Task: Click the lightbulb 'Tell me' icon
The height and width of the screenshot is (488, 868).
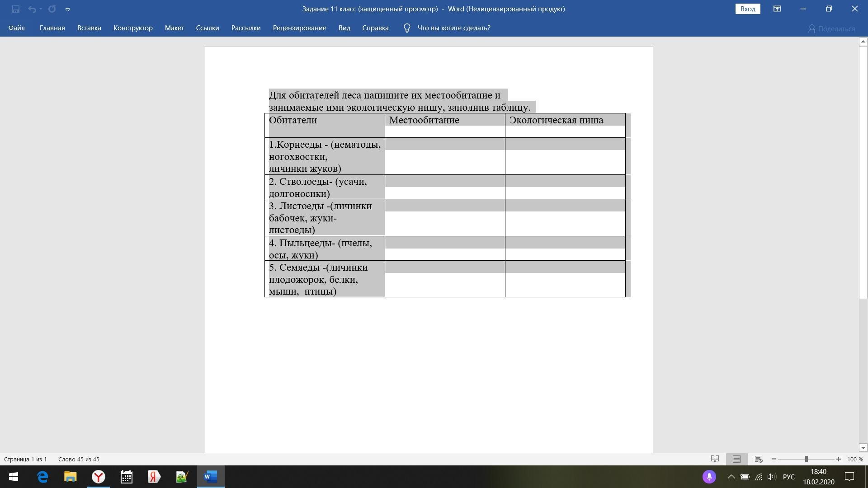Action: (407, 28)
